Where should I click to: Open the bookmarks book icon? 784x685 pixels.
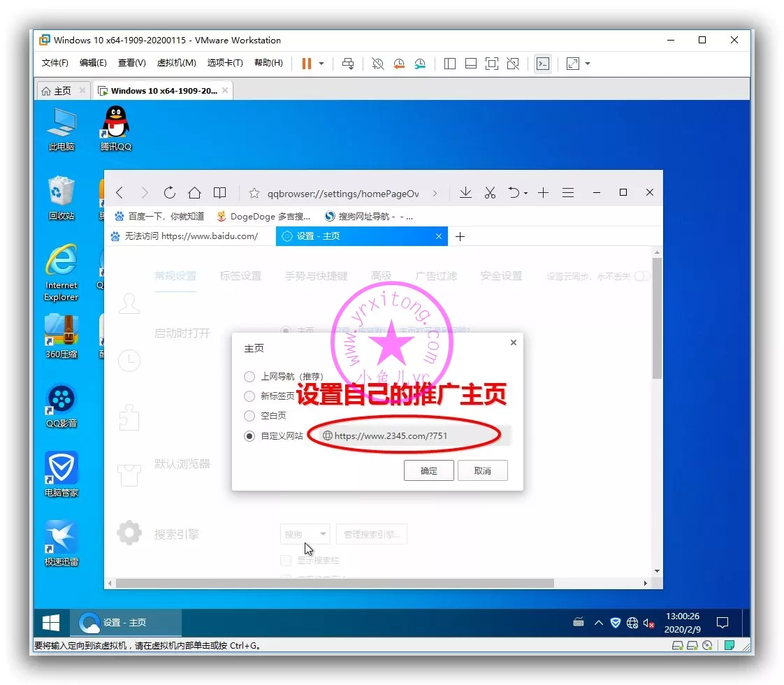pyautogui.click(x=219, y=193)
